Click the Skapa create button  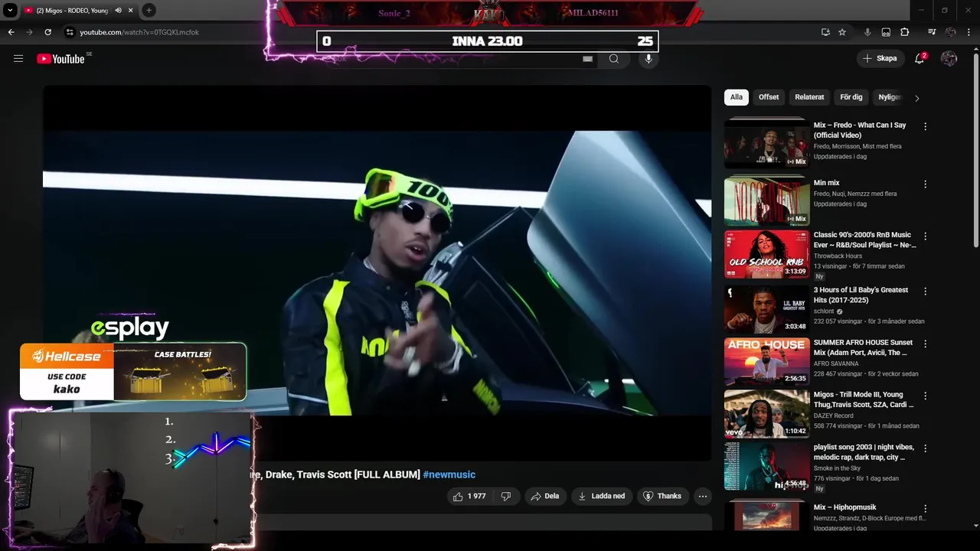(x=880, y=58)
